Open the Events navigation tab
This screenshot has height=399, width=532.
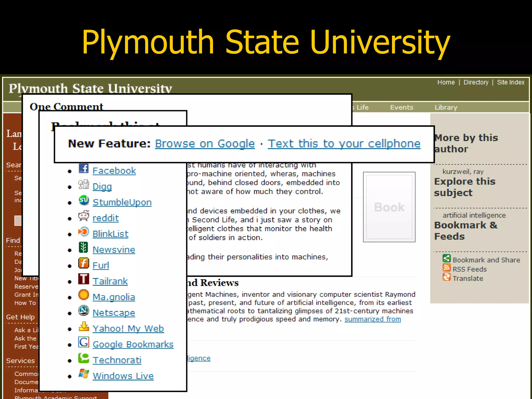[402, 108]
